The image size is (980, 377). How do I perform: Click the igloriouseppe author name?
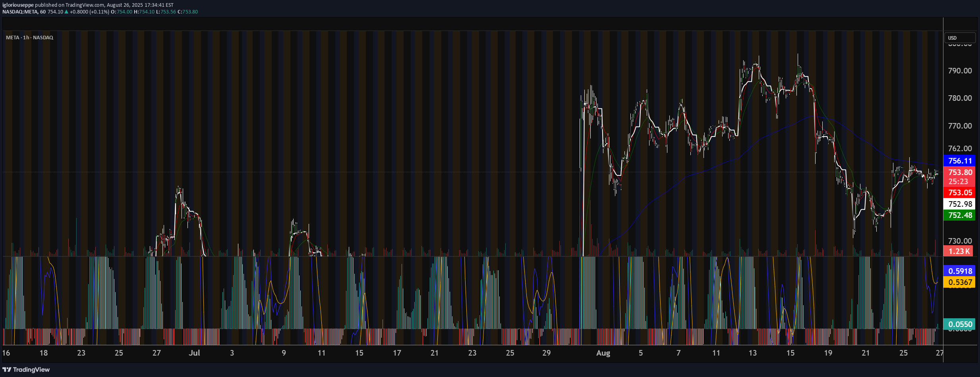tap(18, 5)
